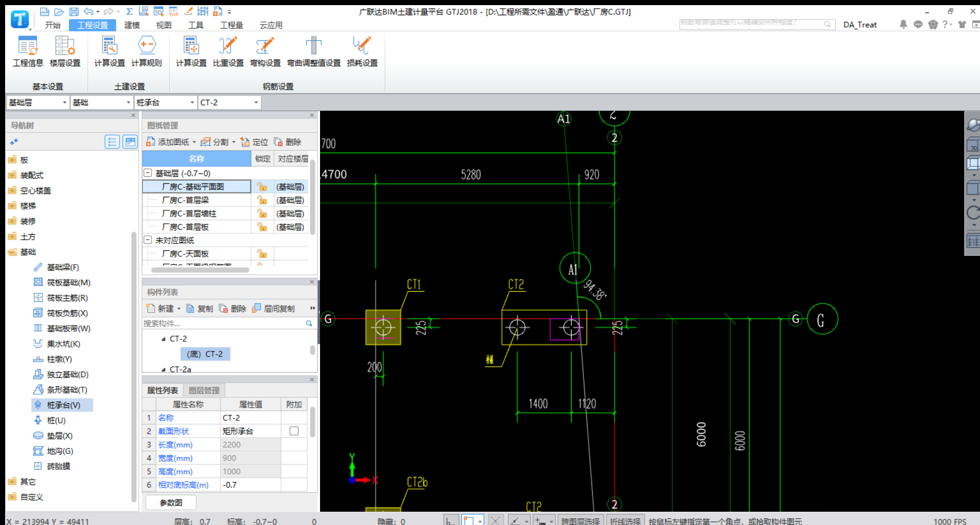Screen dimensions: 980x525
Task: Open 楼层设置 floor settings tool
Action: 65,51
